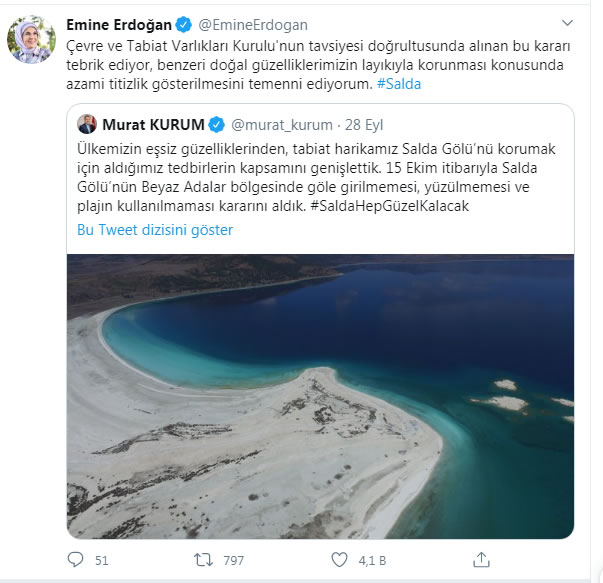603x583 pixels.
Task: Open the Murat KURUM display name
Action: click(153, 125)
